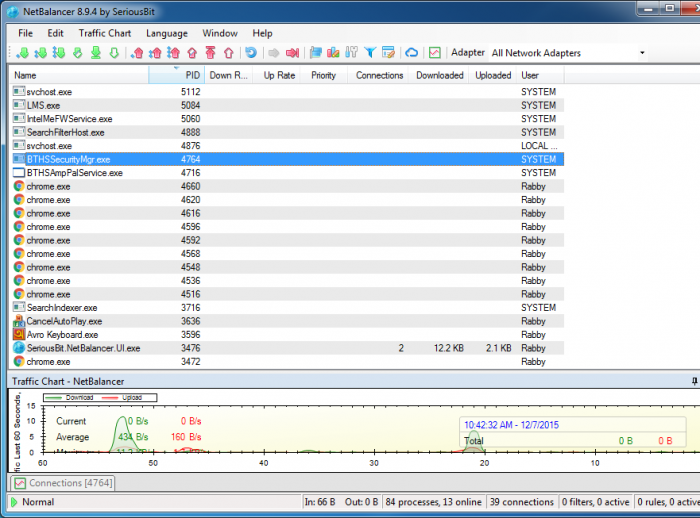The height and width of the screenshot is (518, 700).
Task: Click the outlined red upload arrow icon
Action: pos(228,53)
